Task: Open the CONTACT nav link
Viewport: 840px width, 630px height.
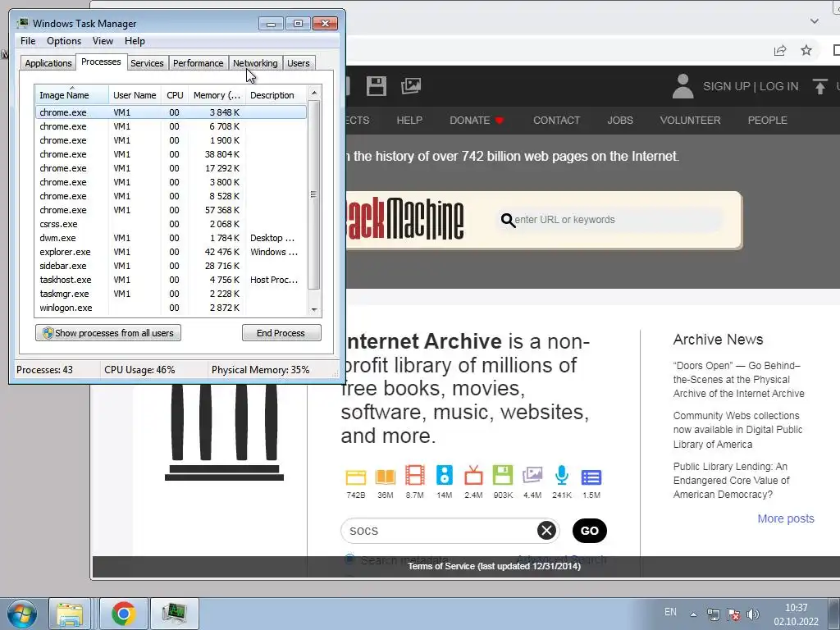Action: (556, 121)
